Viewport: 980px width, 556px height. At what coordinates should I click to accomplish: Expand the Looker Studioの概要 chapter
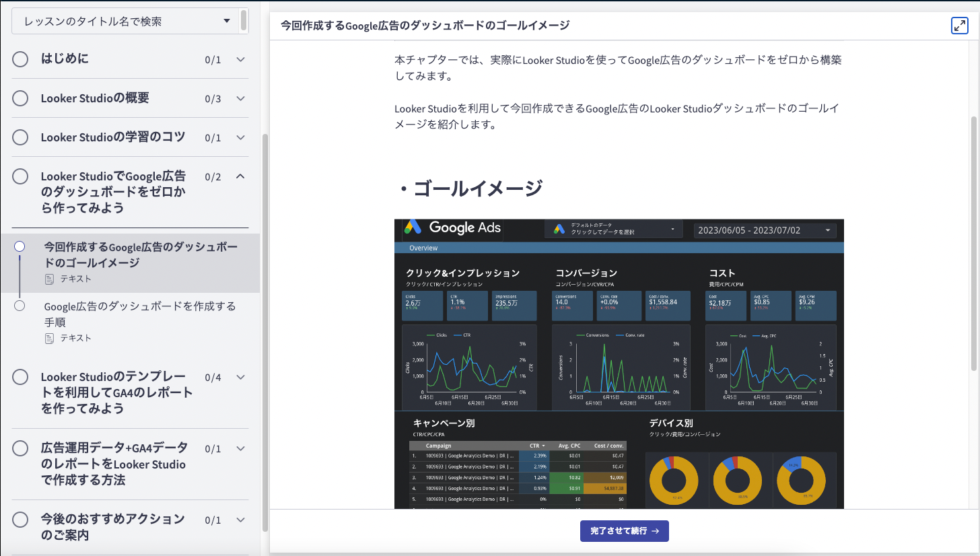click(240, 98)
